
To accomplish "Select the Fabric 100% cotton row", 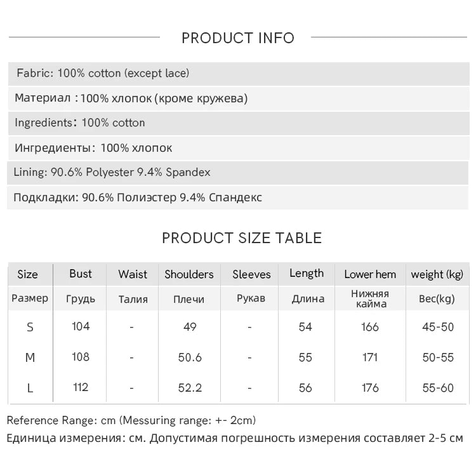I will tap(239, 74).
